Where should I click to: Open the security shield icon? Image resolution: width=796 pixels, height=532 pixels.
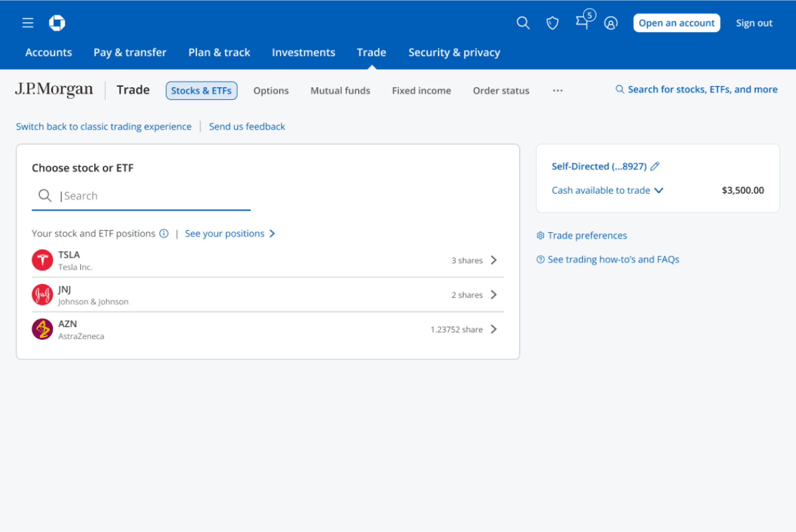tap(552, 23)
